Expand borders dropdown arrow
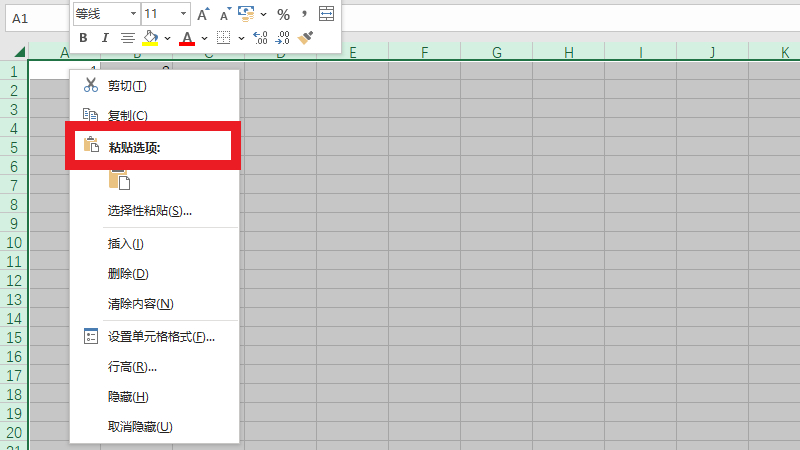 coord(241,38)
